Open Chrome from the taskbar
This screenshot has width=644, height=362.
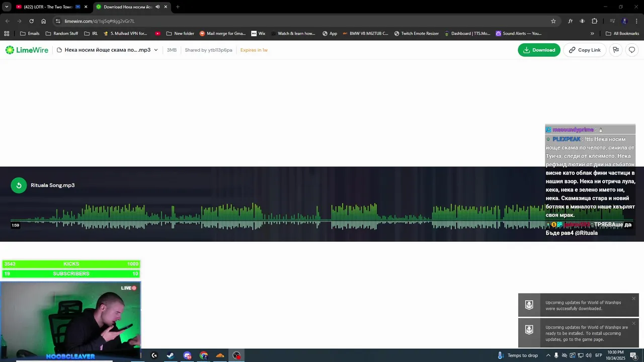(x=203, y=355)
